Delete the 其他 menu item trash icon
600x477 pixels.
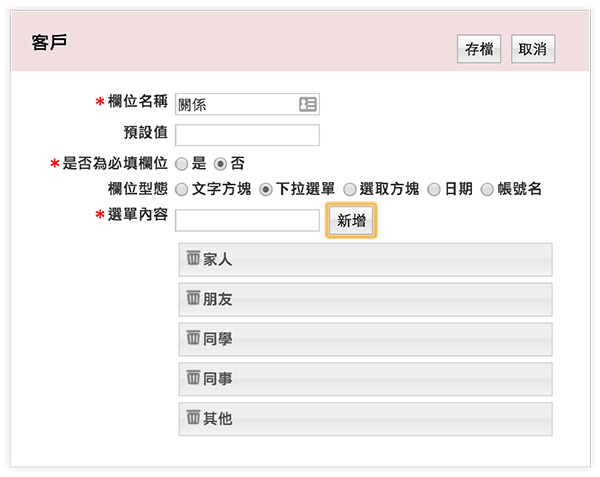coord(193,418)
